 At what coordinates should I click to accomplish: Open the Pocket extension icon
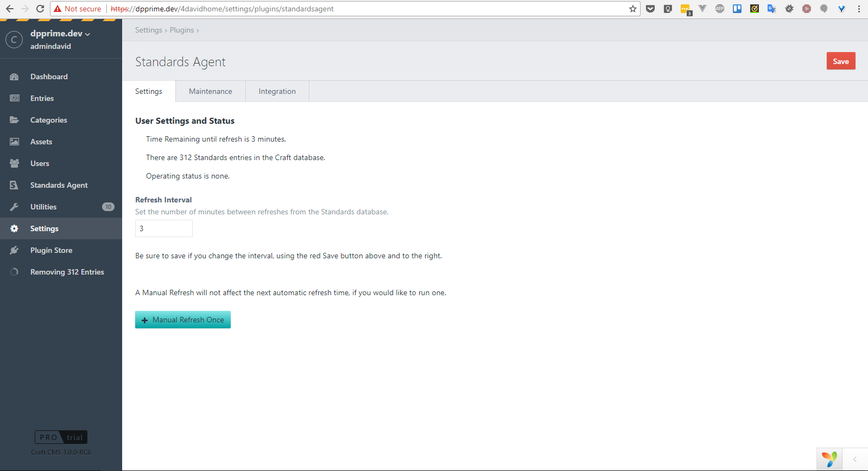click(x=650, y=9)
